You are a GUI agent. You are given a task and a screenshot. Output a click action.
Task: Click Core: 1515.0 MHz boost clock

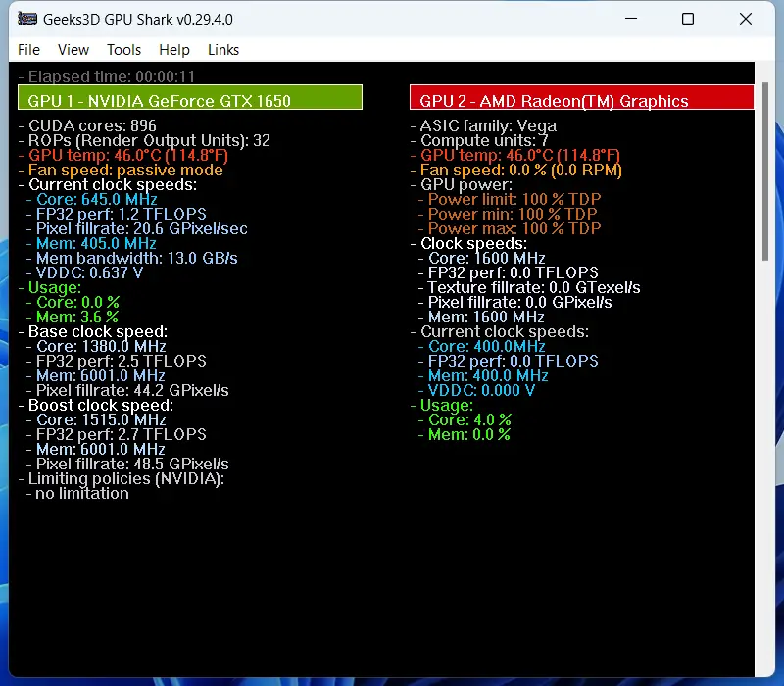(96, 419)
